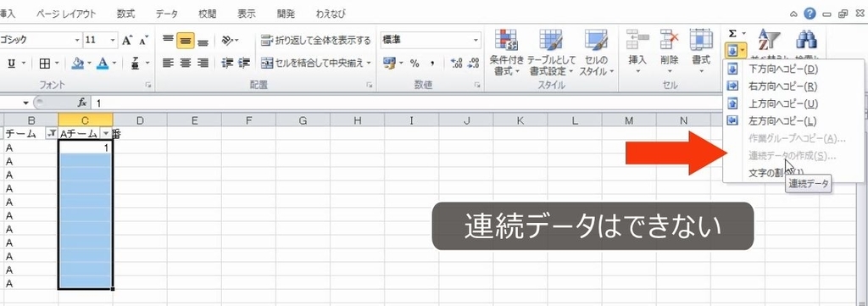Viewport: 868px width, 306px height.
Task: Select 上方向へコピー(U) menu item
Action: (793, 103)
